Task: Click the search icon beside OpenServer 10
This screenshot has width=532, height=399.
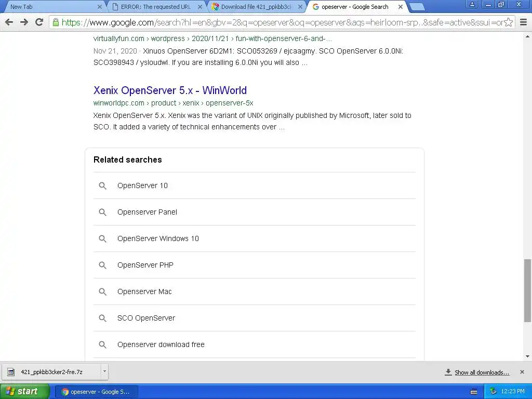Action: [x=102, y=185]
